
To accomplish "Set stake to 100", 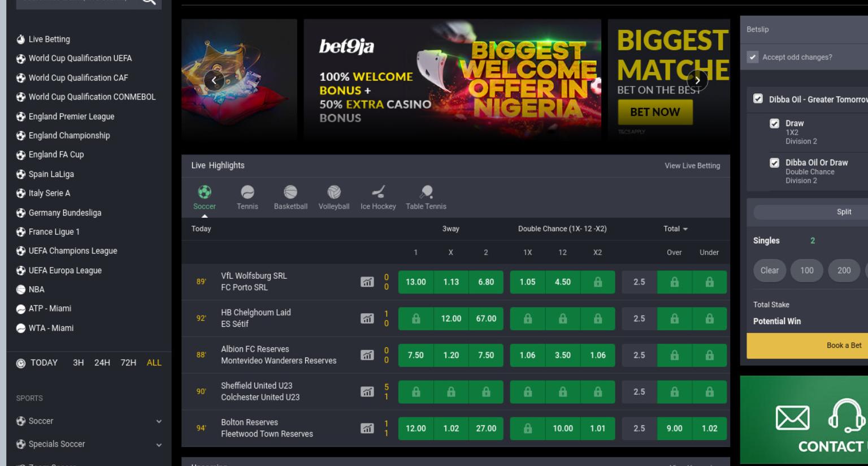I will pyautogui.click(x=807, y=271).
